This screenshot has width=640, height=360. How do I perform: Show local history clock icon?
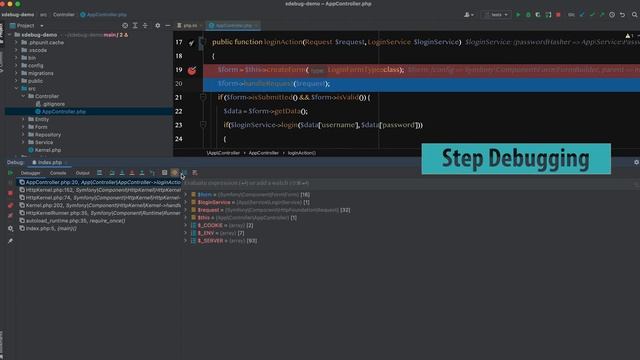pos(612,15)
